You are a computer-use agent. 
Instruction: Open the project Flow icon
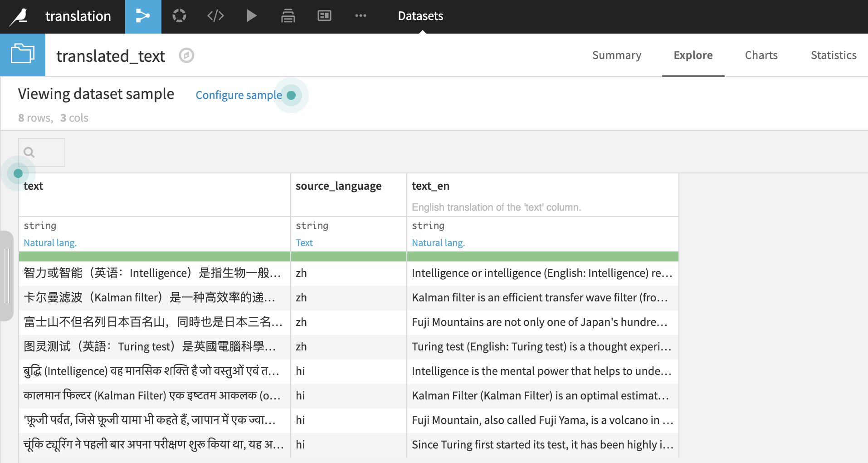click(x=143, y=16)
